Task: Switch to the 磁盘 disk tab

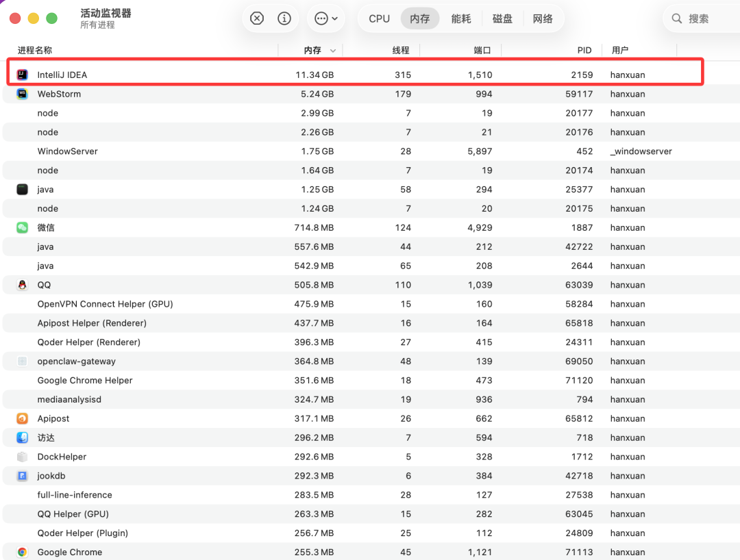Action: point(502,18)
